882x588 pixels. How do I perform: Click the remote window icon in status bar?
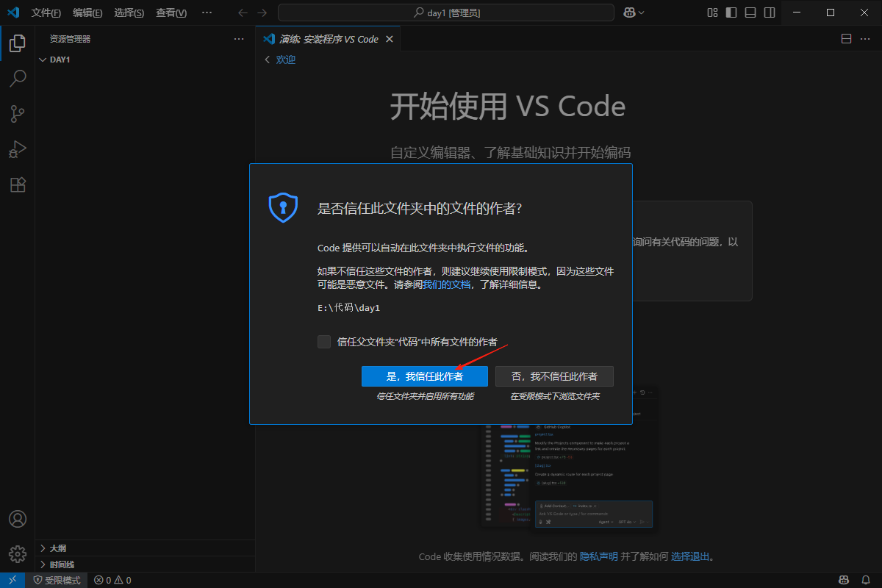point(12,580)
